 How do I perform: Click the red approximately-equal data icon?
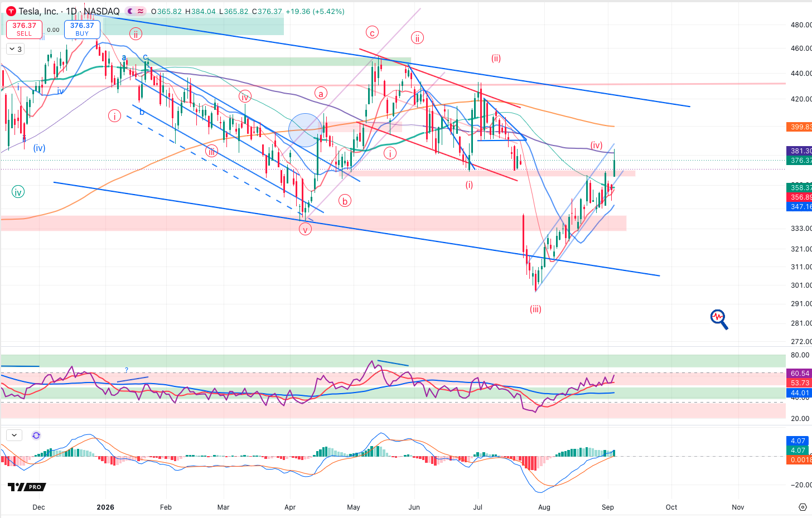(x=141, y=11)
